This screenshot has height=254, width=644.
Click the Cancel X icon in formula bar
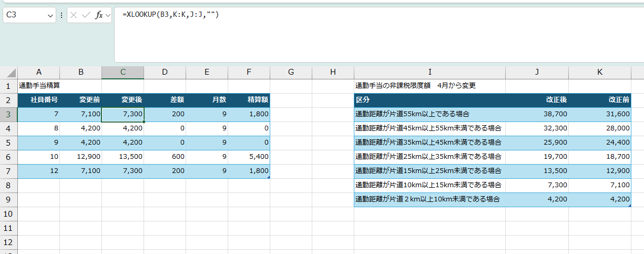coord(74,15)
